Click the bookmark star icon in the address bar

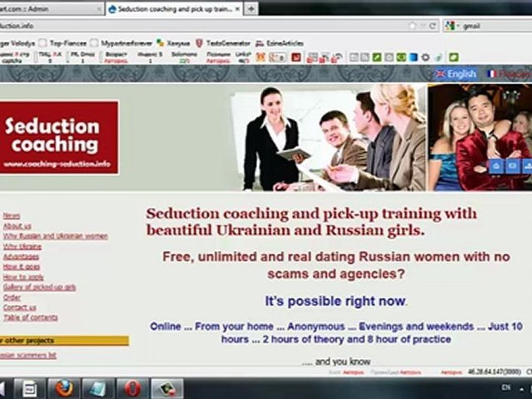(412, 25)
